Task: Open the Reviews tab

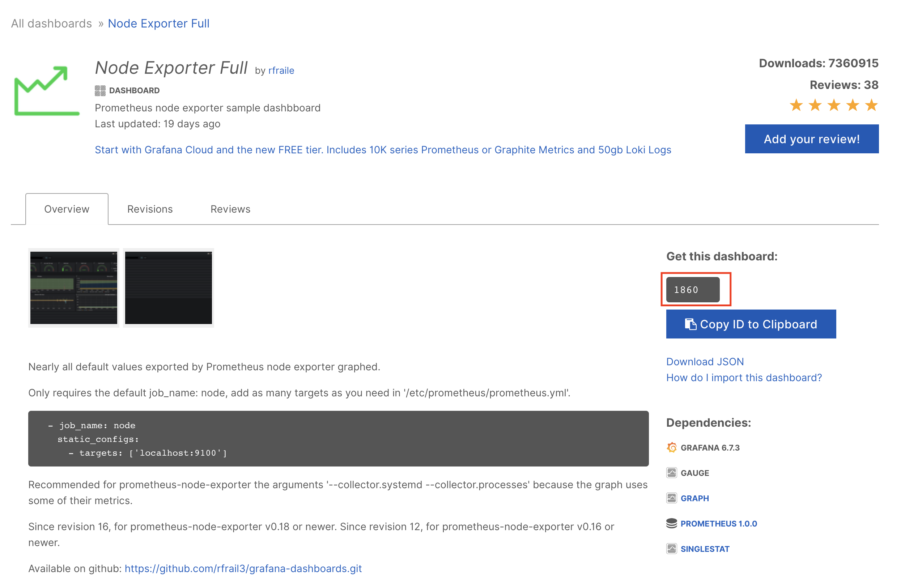Action: 230,209
